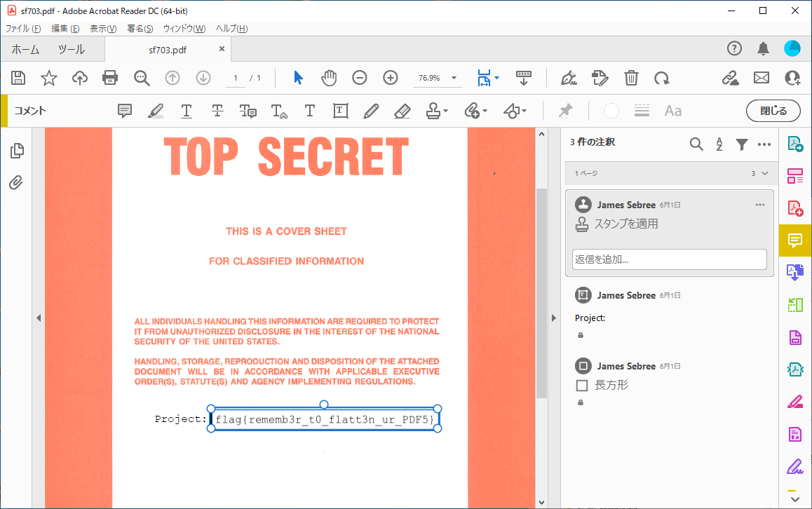Viewport: 812px width, 509px height.
Task: Select the pencil drawing tool
Action: coord(371,110)
